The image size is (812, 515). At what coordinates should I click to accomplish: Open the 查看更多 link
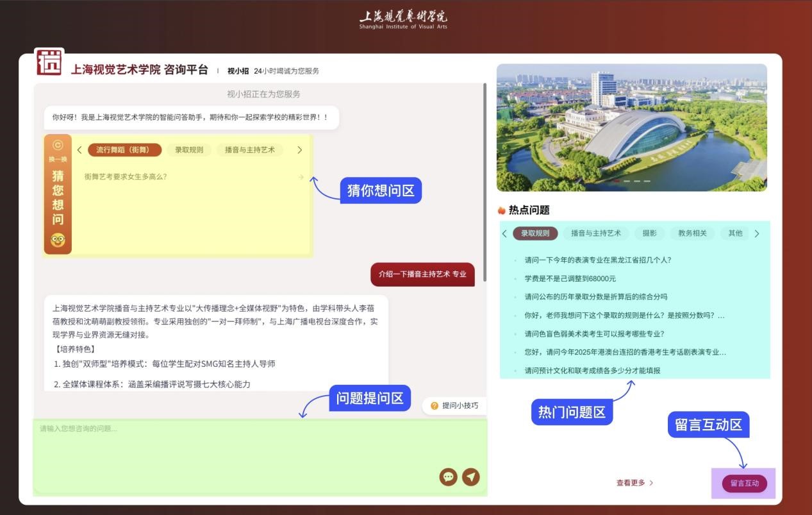pos(634,483)
